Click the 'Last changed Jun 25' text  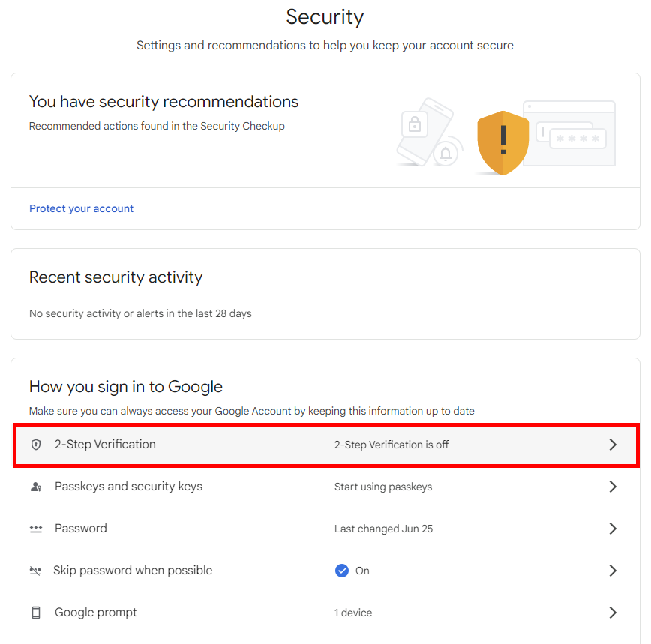pos(383,529)
